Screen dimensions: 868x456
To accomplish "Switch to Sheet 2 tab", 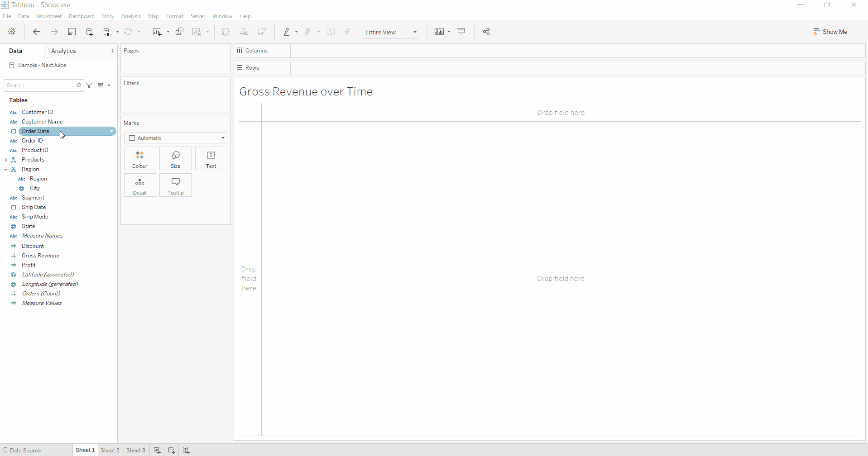I will tap(110, 450).
